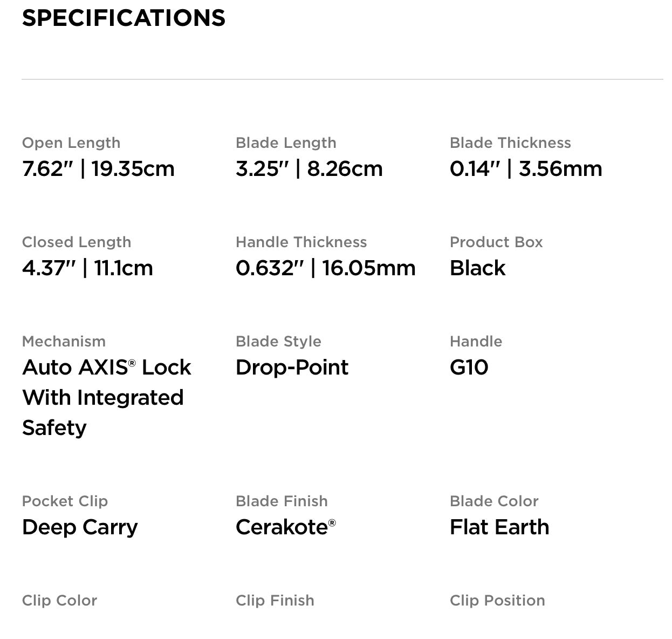This screenshot has height=639, width=672.
Task: Click the G10 handle material value
Action: click(469, 368)
